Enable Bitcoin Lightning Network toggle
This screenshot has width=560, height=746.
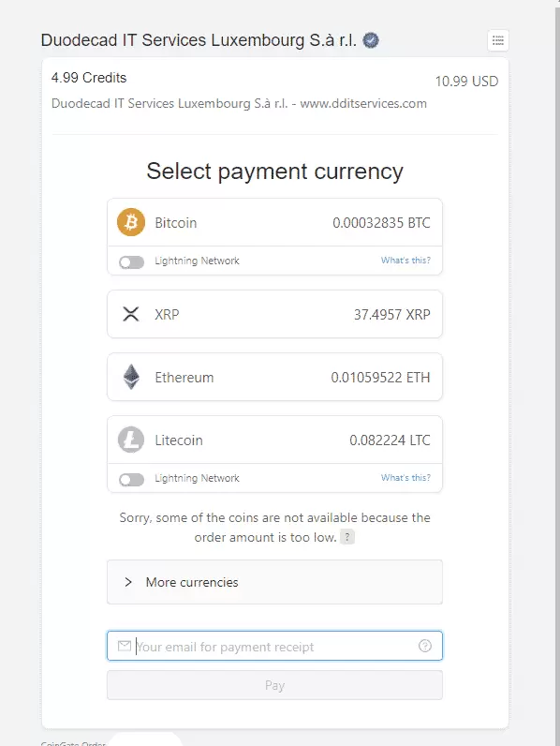point(132,261)
